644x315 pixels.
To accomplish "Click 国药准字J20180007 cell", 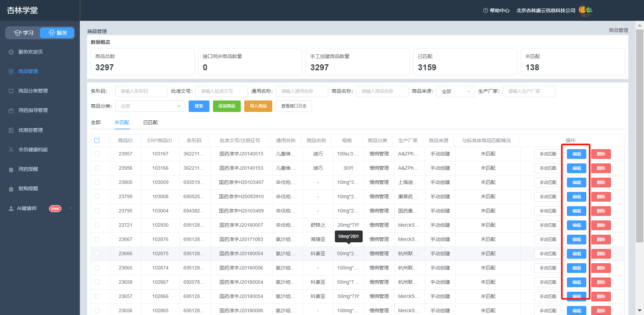I will 241,225.
